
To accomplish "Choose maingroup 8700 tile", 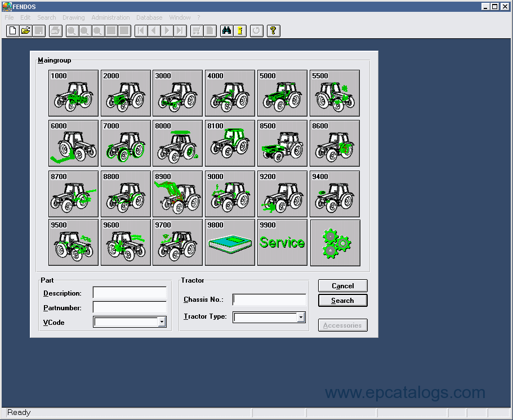I will [73, 194].
